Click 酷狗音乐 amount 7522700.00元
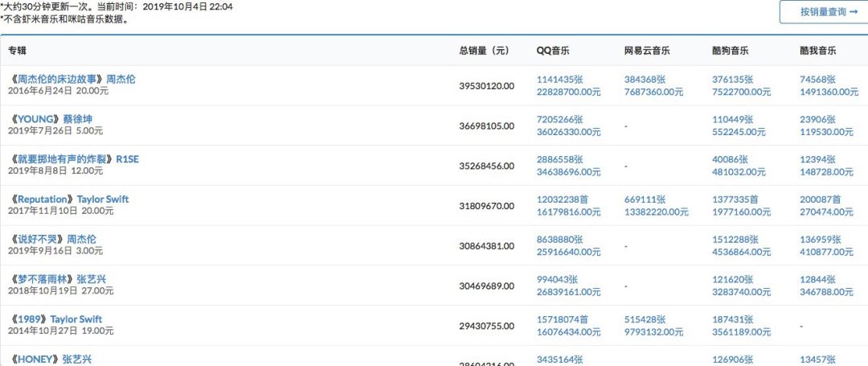Image resolution: width=868 pixels, height=366 pixels. pos(741,92)
